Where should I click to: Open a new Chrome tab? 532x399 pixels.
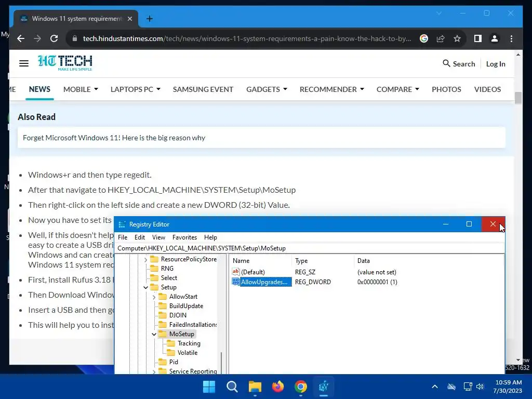(x=149, y=19)
